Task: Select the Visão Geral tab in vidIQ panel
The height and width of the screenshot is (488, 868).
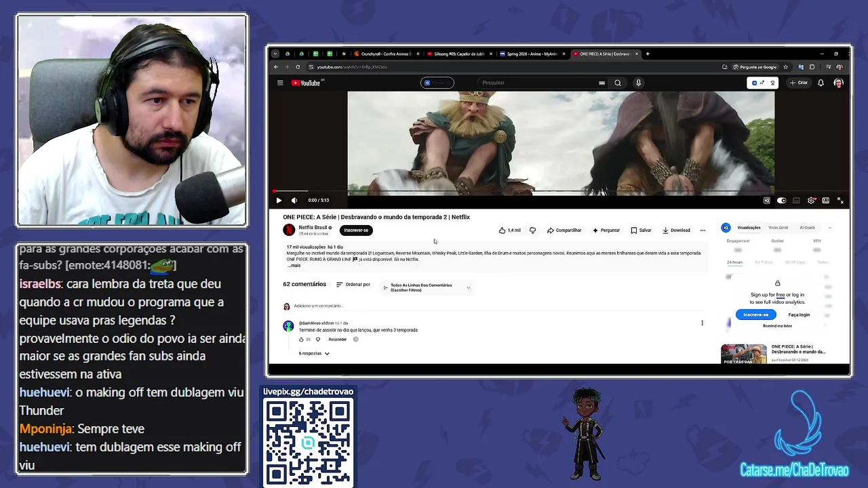Action: point(778,228)
